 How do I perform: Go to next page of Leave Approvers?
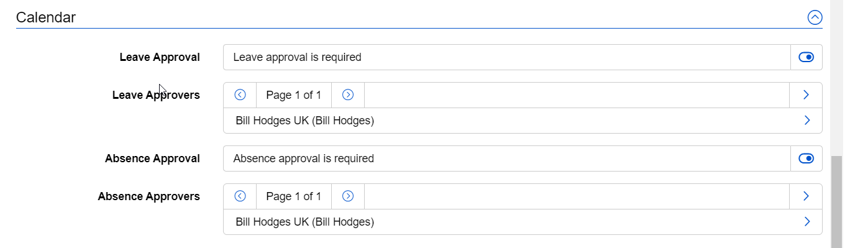348,95
